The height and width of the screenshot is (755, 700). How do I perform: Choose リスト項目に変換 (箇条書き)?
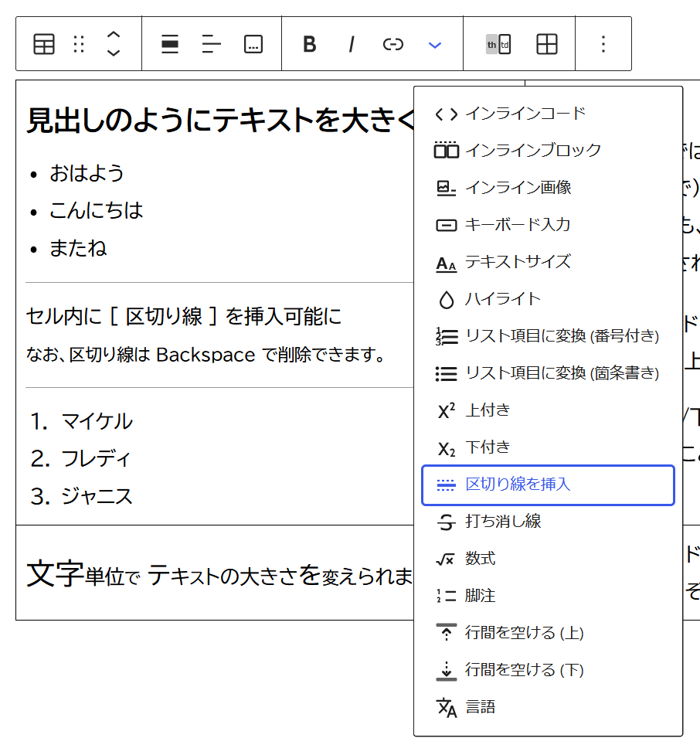(548, 373)
